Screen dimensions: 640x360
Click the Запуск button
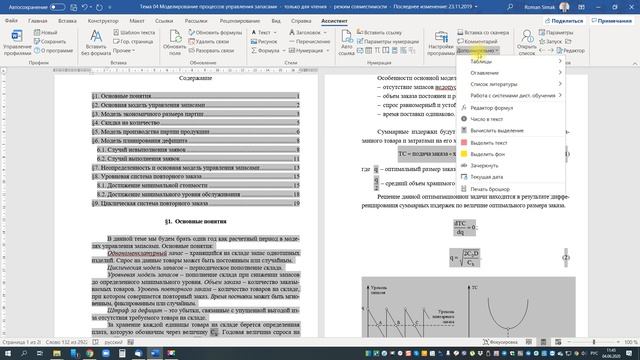coord(551,41)
